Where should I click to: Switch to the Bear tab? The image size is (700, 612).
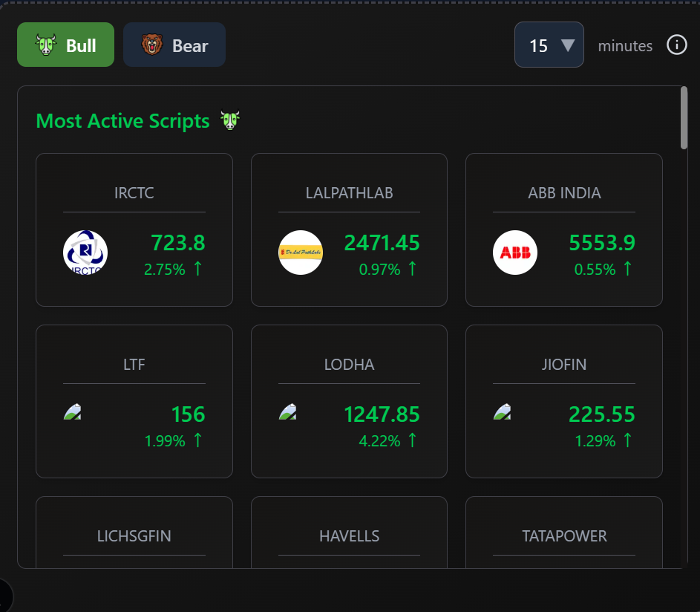[x=174, y=45]
